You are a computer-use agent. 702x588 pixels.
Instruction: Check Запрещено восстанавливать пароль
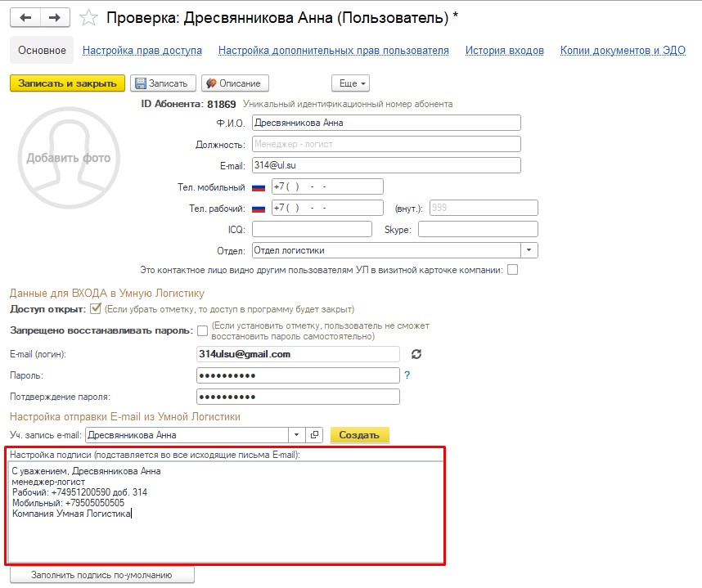coord(202,330)
